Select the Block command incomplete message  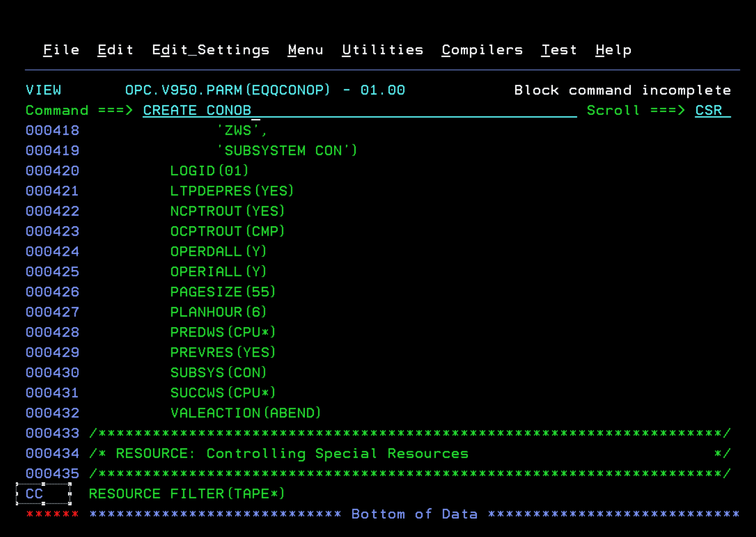pos(622,90)
